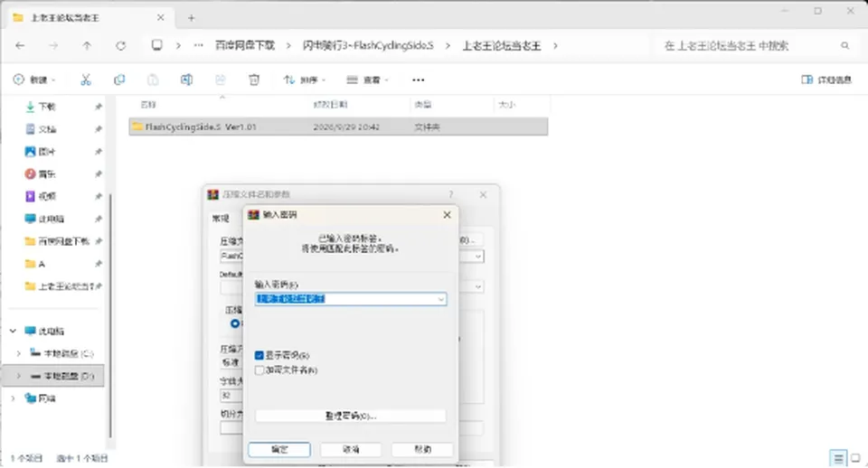Select FlashCyclingSide.S Ver1.01 folder row
Image resolution: width=868 pixels, height=468 pixels.
pos(338,126)
